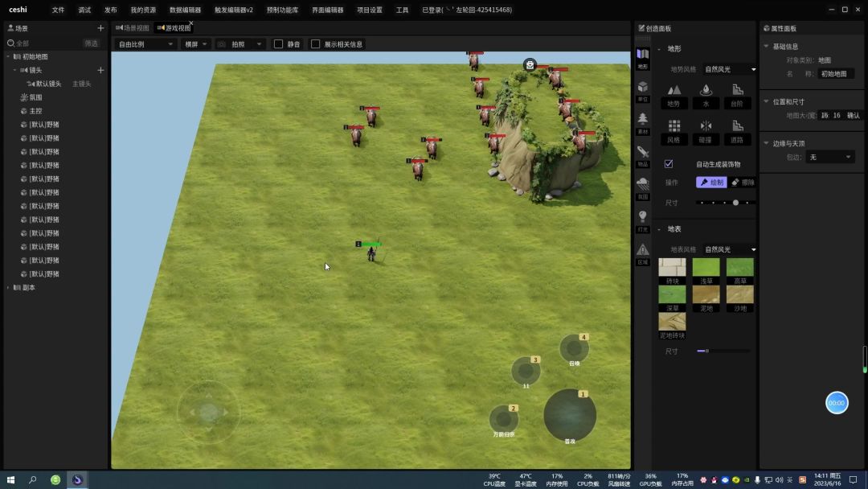The height and width of the screenshot is (489, 868).
Task: Choose the 擦除 eraser operation
Action: [743, 183]
